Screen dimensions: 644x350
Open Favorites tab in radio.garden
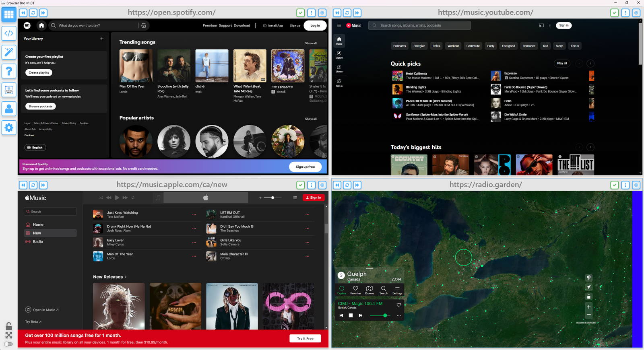coord(355,290)
